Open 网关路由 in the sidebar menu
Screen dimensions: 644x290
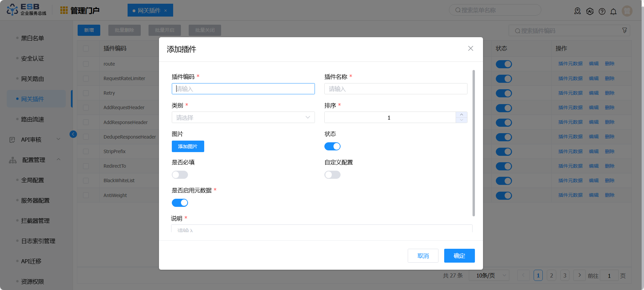click(32, 79)
